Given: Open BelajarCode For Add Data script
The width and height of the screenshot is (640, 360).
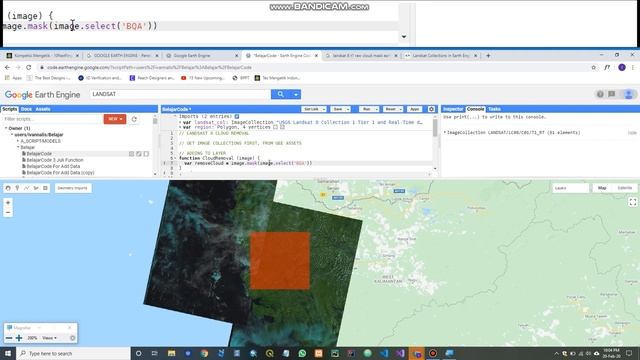Looking at the screenshot, I should 53,166.
